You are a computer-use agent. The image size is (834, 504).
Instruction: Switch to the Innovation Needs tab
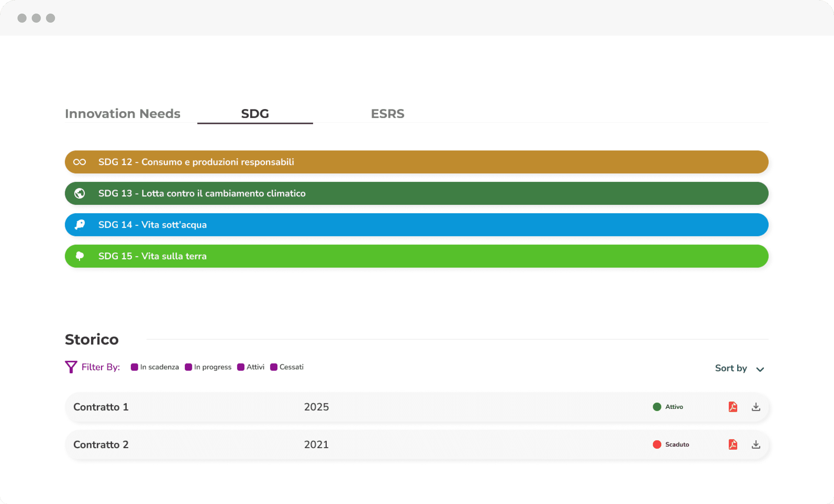[122, 114]
